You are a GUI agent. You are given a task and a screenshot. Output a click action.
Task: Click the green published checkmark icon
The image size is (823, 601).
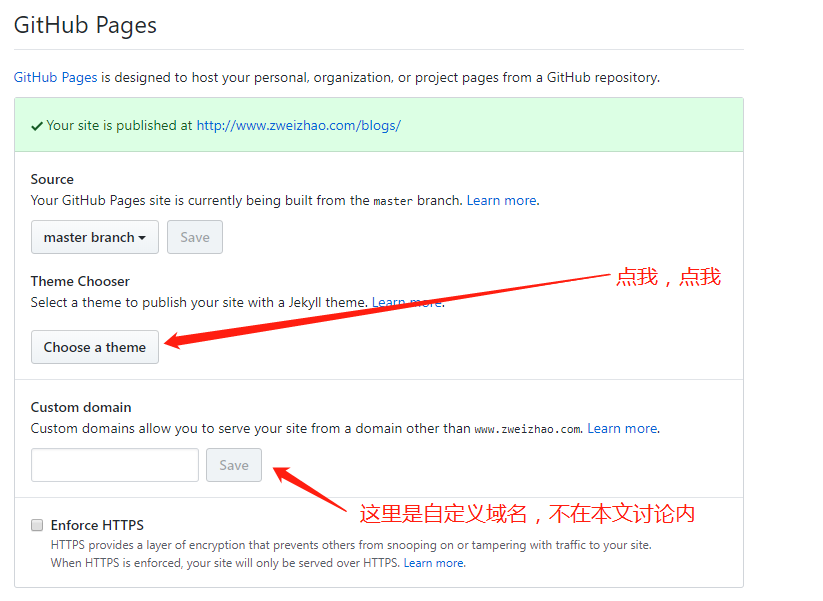(x=37, y=126)
